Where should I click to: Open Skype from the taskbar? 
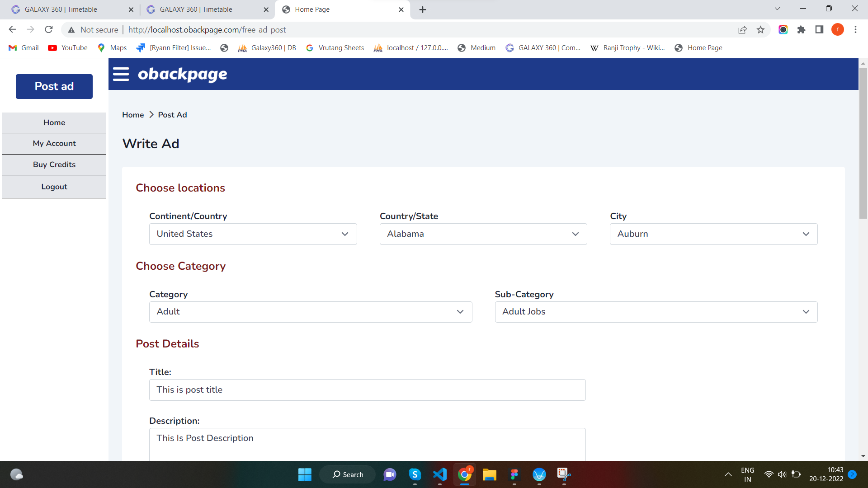[x=415, y=474]
